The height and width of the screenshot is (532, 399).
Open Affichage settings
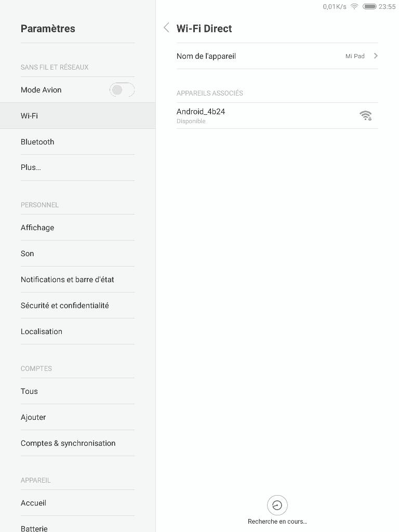[78, 228]
